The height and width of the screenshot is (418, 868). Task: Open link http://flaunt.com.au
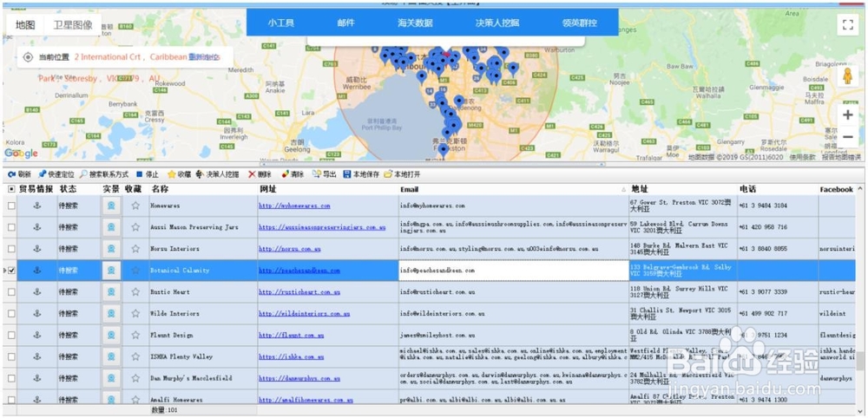[291, 335]
